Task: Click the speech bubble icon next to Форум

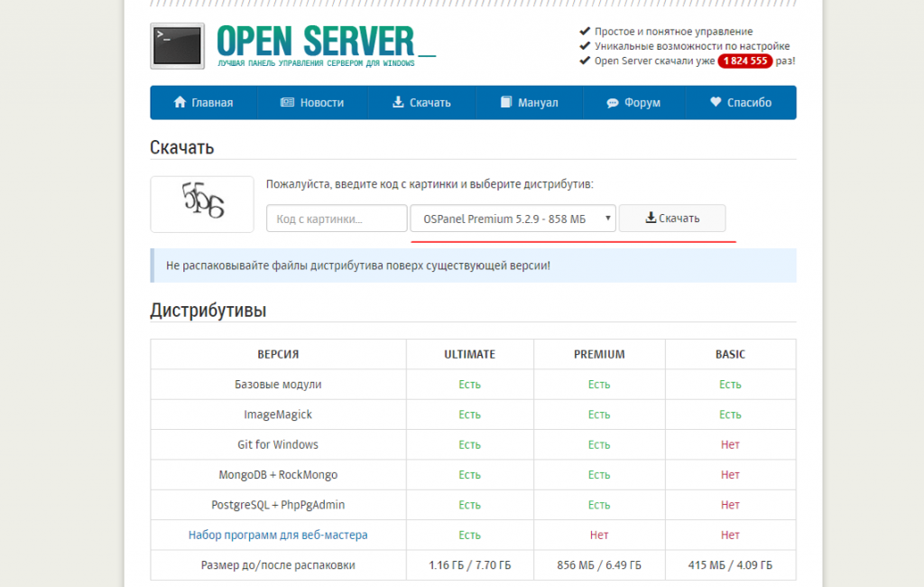Action: point(613,103)
